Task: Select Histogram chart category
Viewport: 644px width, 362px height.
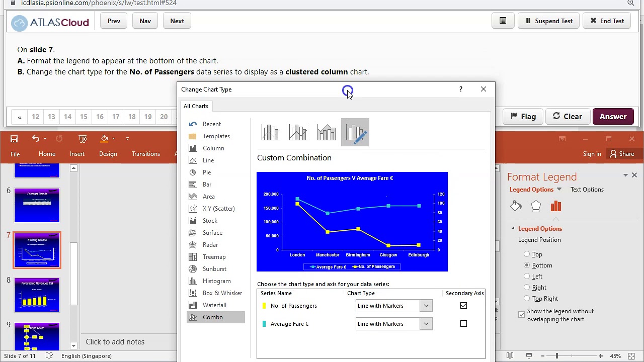Action: 216,281
